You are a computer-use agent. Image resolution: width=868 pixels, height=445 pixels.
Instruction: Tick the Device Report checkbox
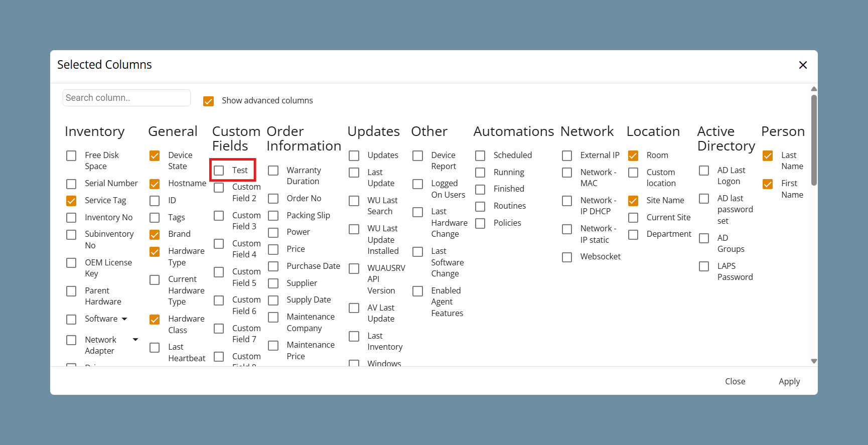(417, 156)
